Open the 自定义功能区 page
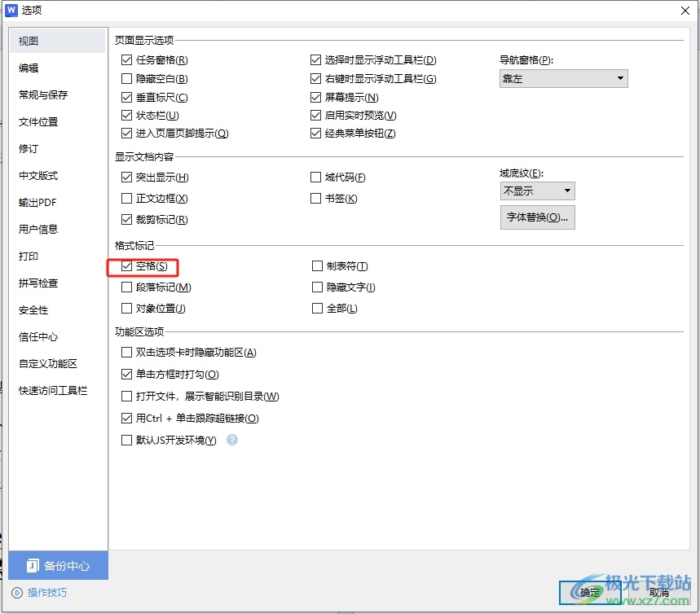Viewport: 700px width, 614px height. [57, 364]
